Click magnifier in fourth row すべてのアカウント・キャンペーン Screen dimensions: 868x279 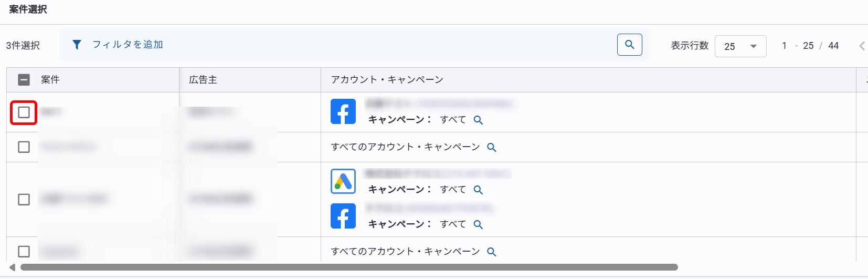coord(491,252)
